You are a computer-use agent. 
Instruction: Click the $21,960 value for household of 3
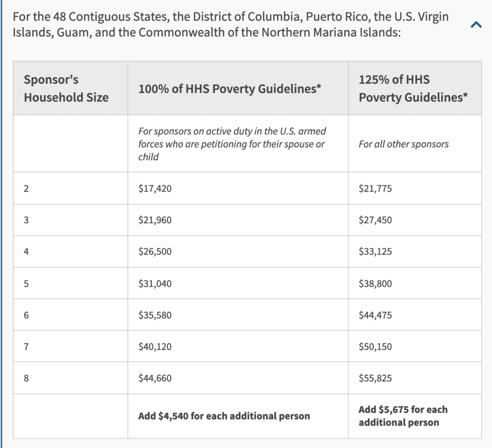click(x=155, y=220)
